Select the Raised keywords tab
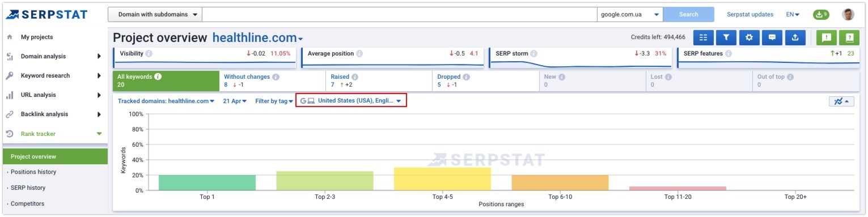Viewport: 868px width, 217px height. 379,81
